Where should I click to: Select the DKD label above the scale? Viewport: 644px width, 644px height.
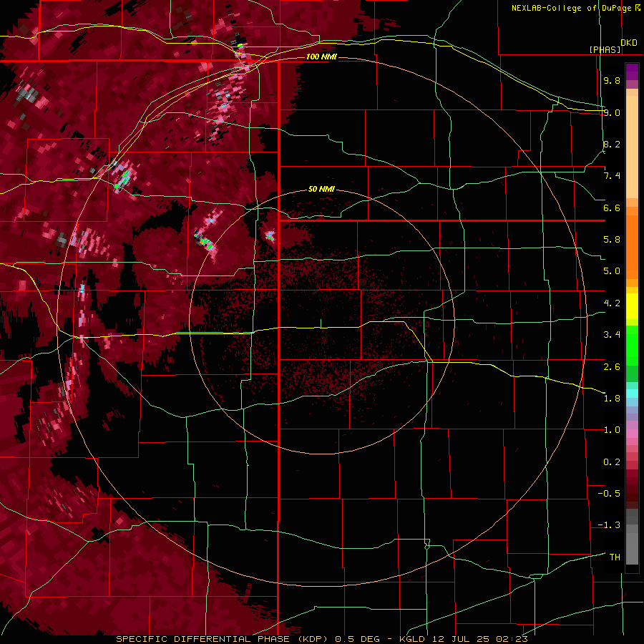629,42
